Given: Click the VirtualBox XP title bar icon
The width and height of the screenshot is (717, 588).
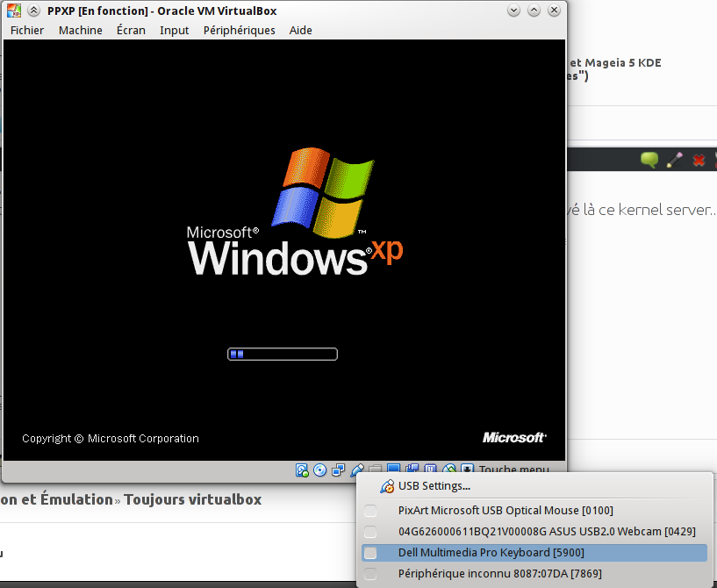Looking at the screenshot, I should [x=14, y=11].
